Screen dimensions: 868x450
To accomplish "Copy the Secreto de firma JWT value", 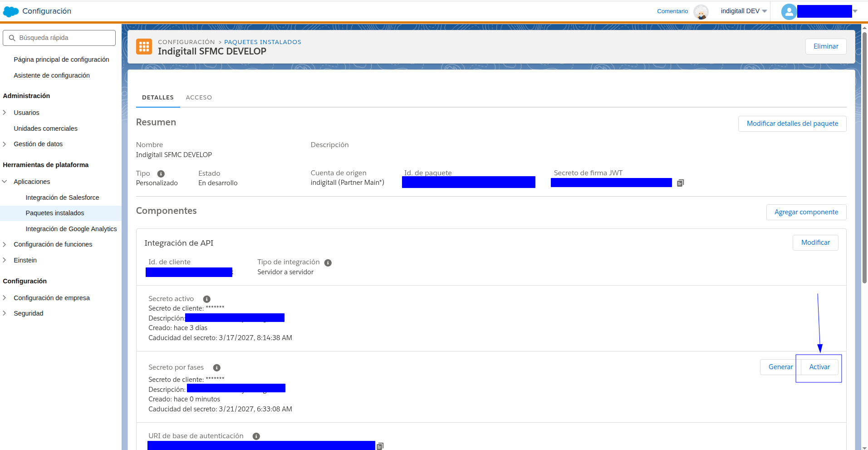I will point(680,183).
